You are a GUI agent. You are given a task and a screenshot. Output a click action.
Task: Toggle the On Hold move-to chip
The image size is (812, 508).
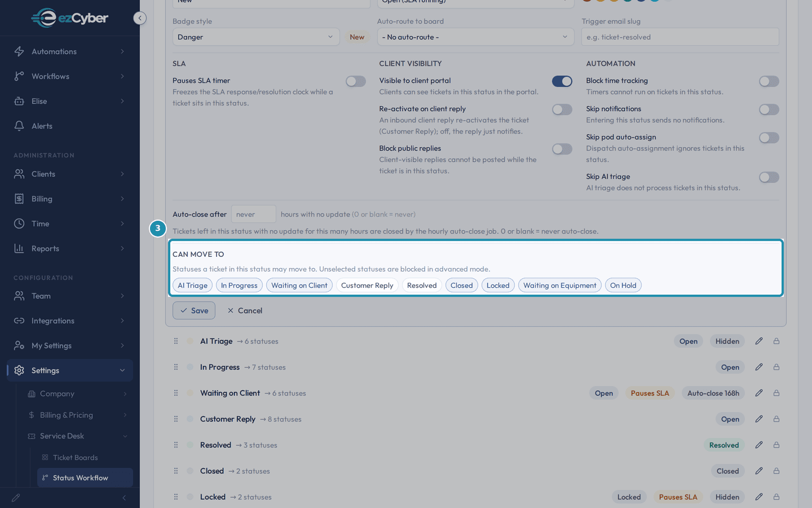pyautogui.click(x=623, y=285)
